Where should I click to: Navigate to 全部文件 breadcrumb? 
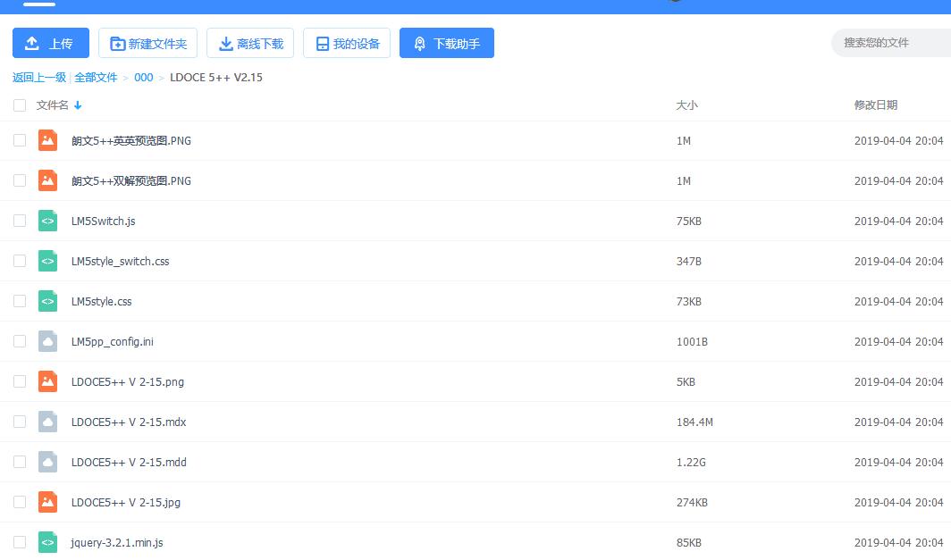[x=96, y=78]
